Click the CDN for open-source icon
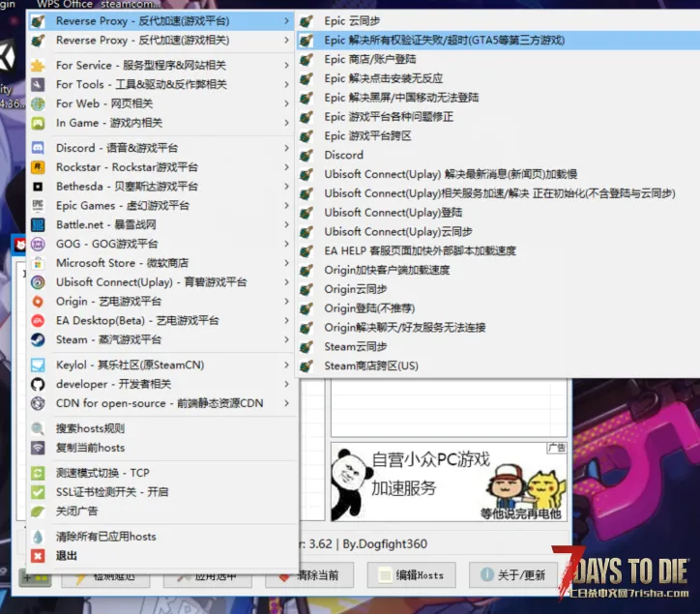Viewport: 700px width, 614px height. coord(38,403)
